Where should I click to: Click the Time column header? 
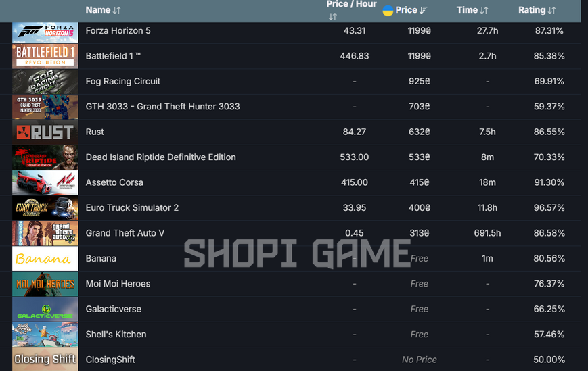[x=467, y=10]
